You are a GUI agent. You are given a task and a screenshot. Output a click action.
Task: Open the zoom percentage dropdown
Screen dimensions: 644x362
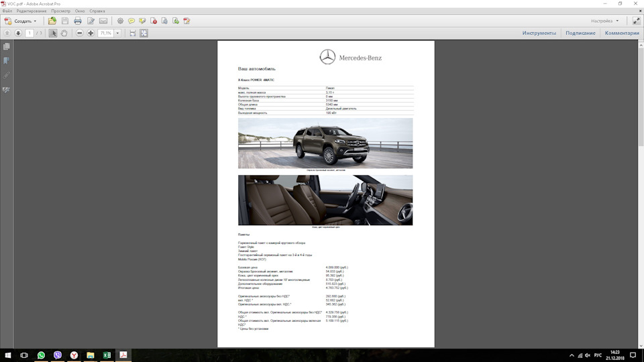pos(117,33)
